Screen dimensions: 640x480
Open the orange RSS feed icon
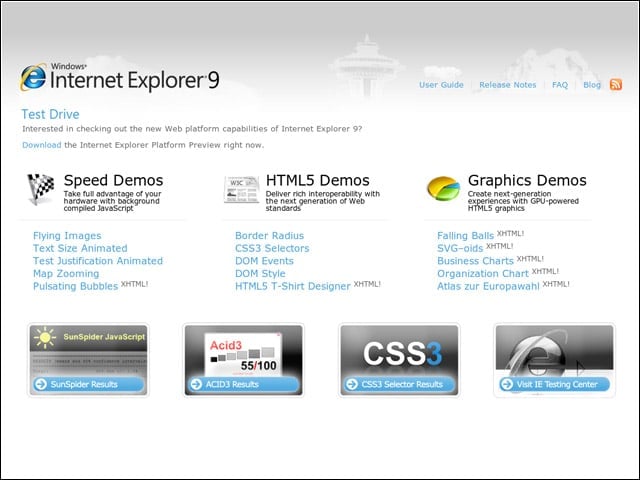click(x=616, y=84)
